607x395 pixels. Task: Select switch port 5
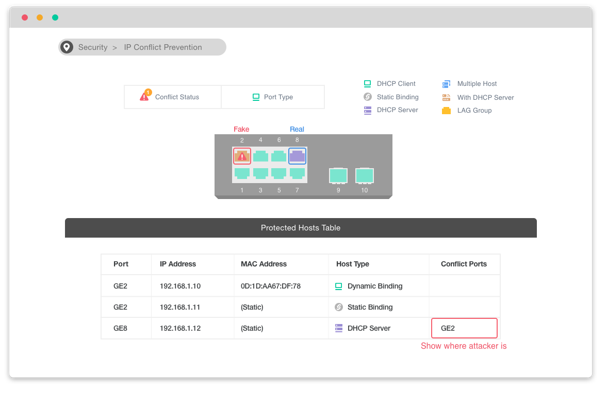279,173
